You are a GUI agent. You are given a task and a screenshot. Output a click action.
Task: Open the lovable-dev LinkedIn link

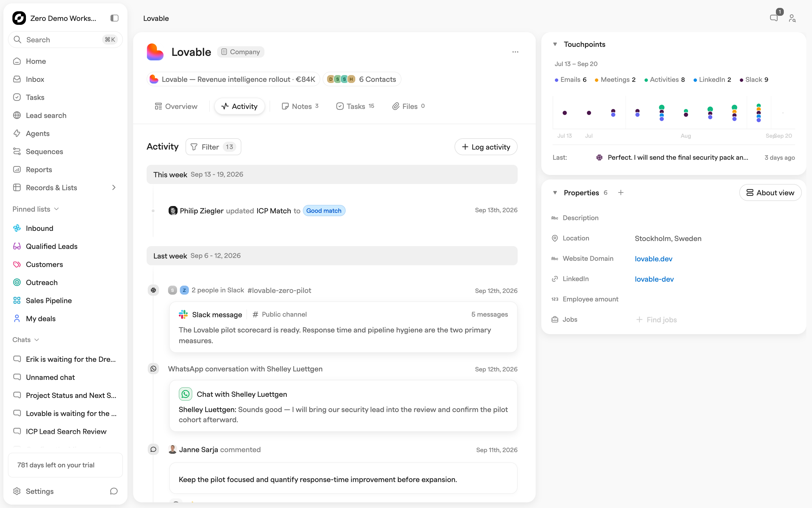(654, 279)
